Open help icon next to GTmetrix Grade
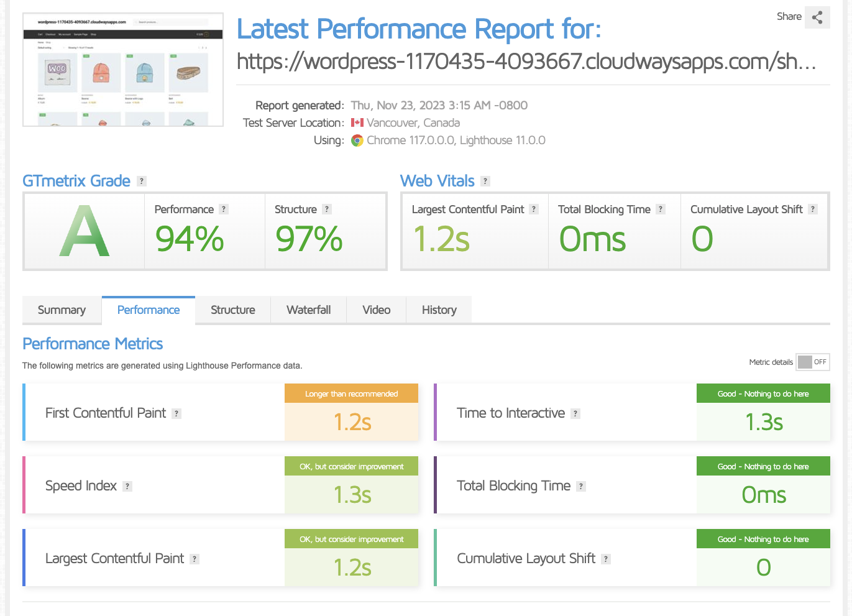 (x=142, y=181)
